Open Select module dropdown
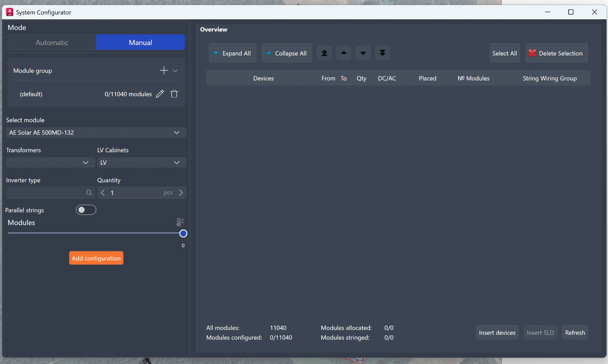 (96, 132)
